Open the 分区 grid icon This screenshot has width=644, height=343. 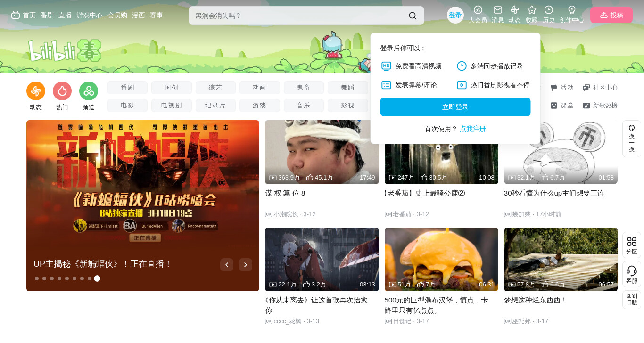632,241
